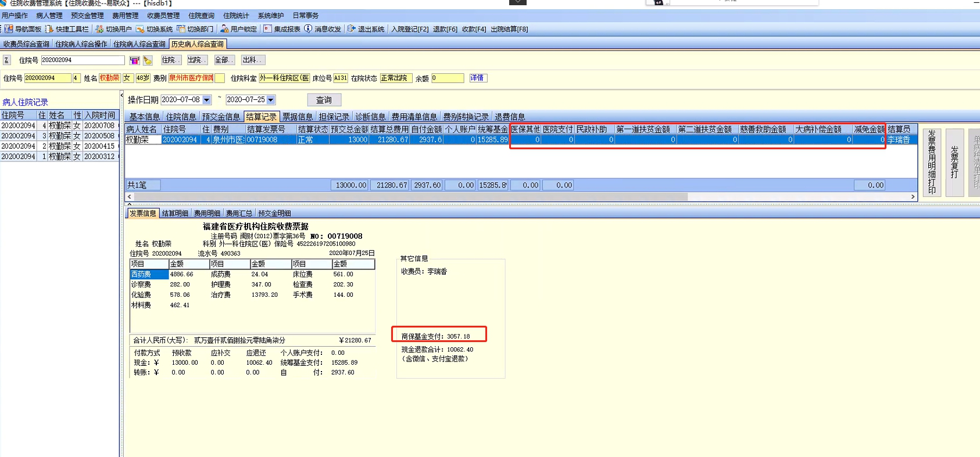Image resolution: width=980 pixels, height=457 pixels.
Task: Click the 出科 filter button
Action: pos(252,60)
